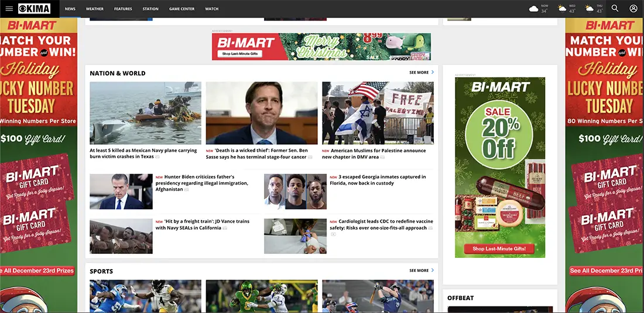Click the Navy plane rescue boat thumbnail
Viewport: 644px width, 313px height.
pos(146,113)
